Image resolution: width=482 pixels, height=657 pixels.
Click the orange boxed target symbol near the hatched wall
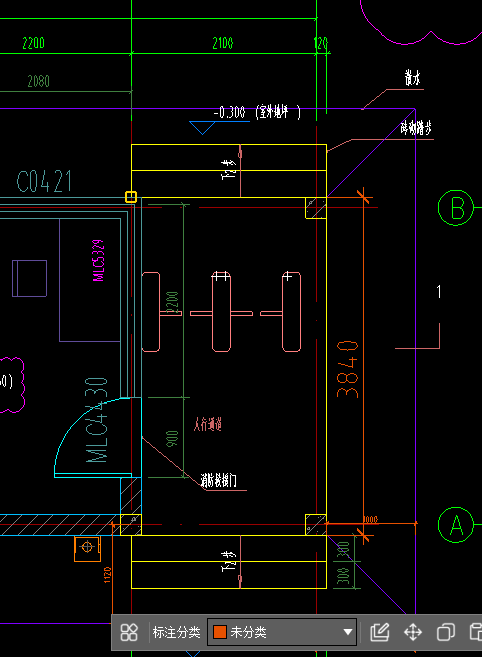87,548
